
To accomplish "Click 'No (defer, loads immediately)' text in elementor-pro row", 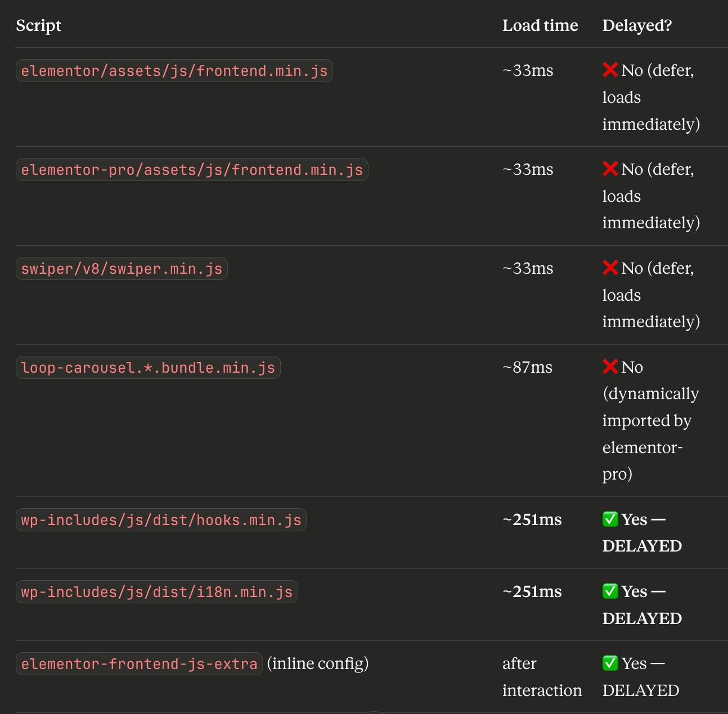I will tap(651, 196).
